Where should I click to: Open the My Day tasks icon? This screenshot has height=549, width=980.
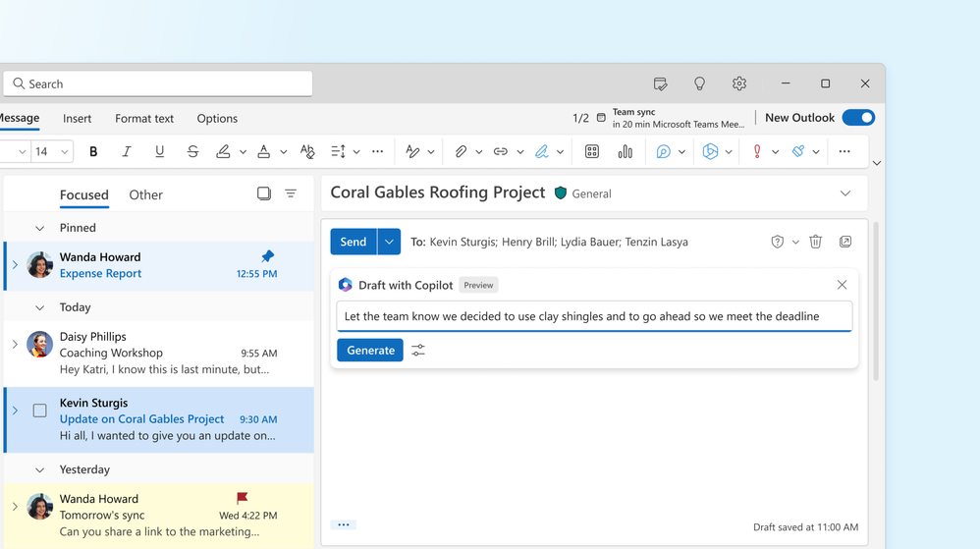point(660,83)
